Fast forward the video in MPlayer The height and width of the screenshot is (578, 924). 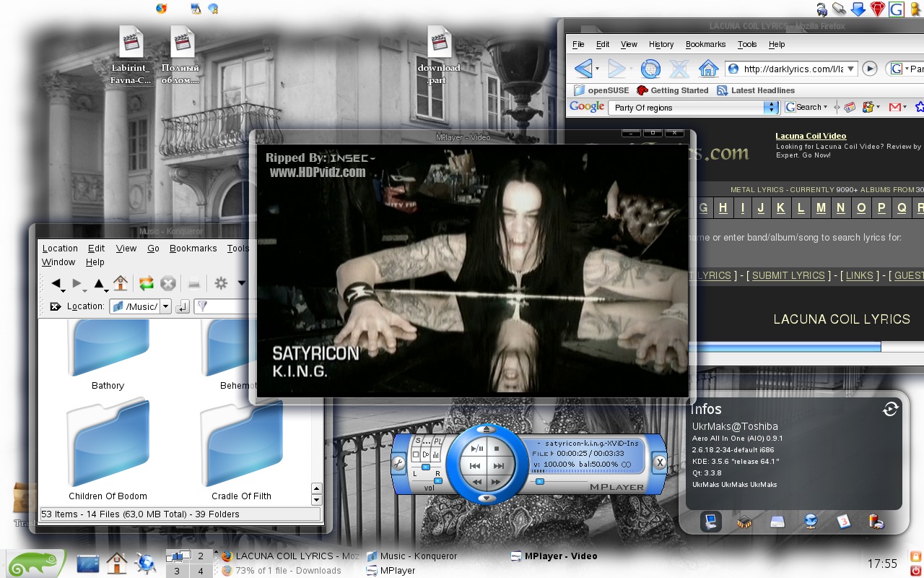pyautogui.click(x=496, y=482)
